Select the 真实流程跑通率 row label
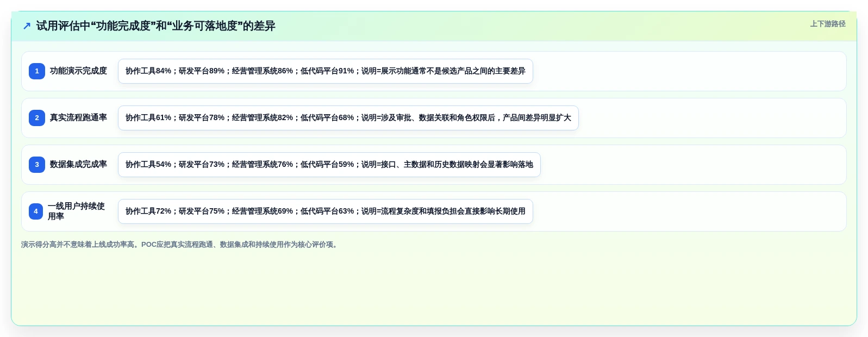The height and width of the screenshot is (337, 868). [x=78, y=117]
